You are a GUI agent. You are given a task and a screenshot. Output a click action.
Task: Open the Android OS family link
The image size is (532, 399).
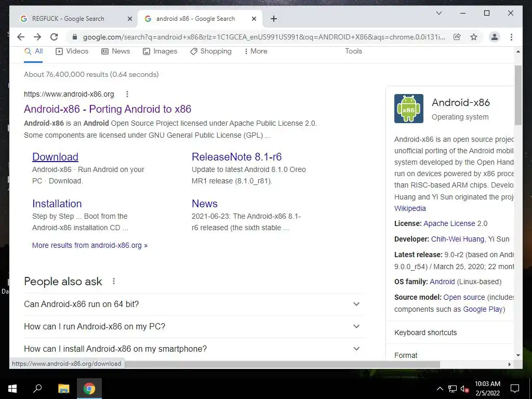(442, 282)
